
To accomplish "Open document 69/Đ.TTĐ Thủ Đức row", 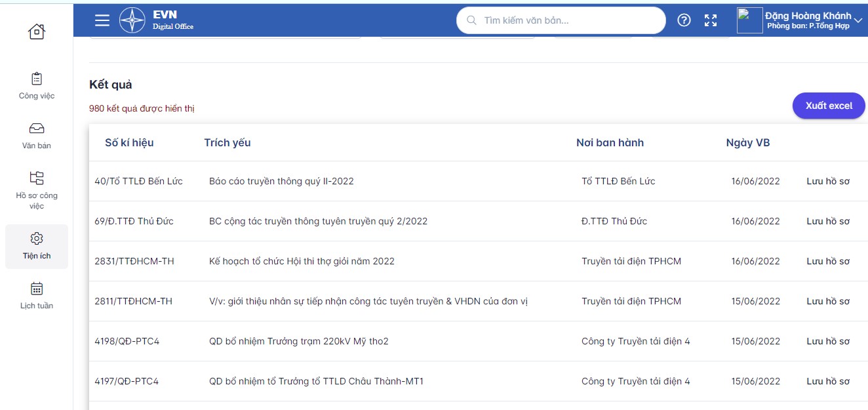I will pos(318,221).
